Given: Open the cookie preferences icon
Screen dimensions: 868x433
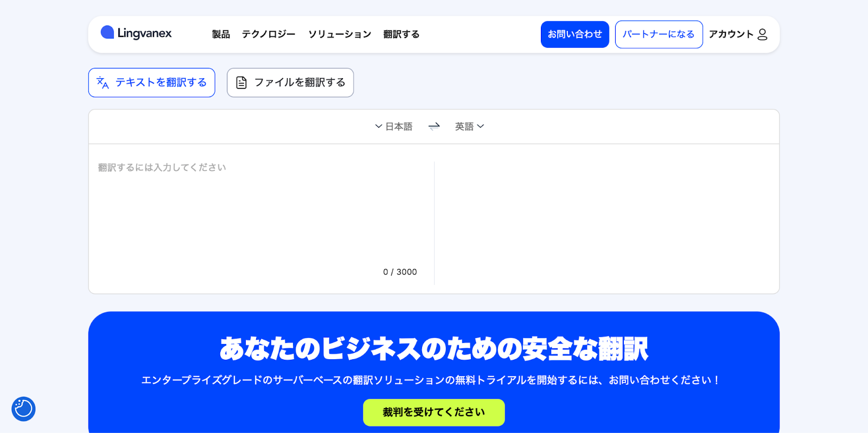Looking at the screenshot, I should click(23, 409).
